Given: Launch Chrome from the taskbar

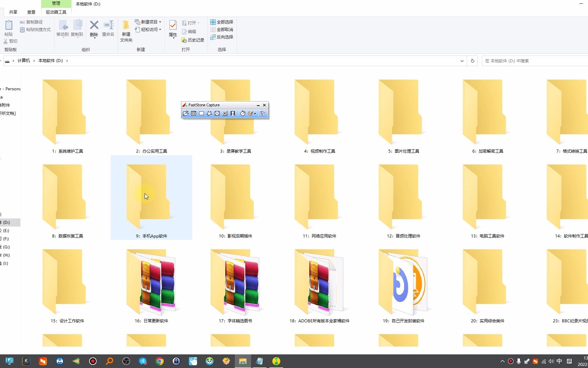Looking at the screenshot, I should [x=159, y=361].
